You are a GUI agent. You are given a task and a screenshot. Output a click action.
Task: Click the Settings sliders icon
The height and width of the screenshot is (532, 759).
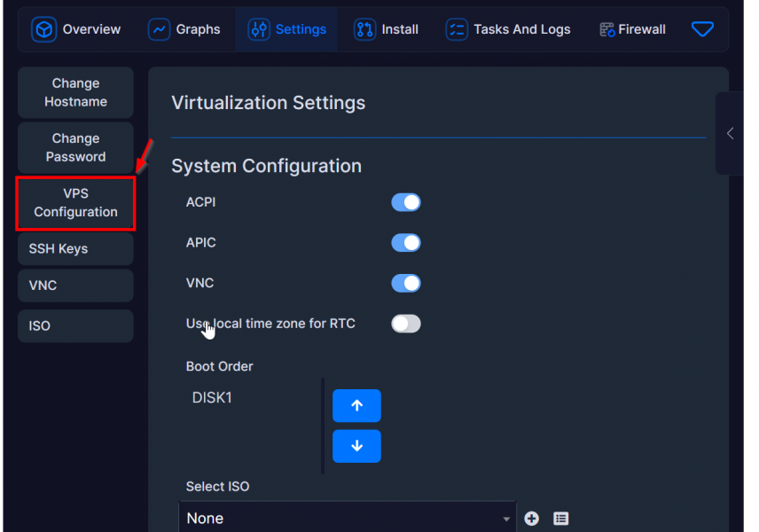[x=259, y=29]
